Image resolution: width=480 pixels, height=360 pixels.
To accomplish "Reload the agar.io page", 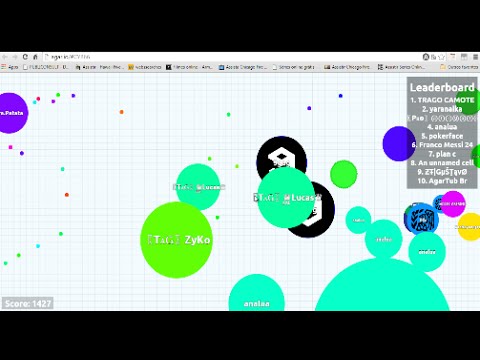I will click(x=25, y=57).
